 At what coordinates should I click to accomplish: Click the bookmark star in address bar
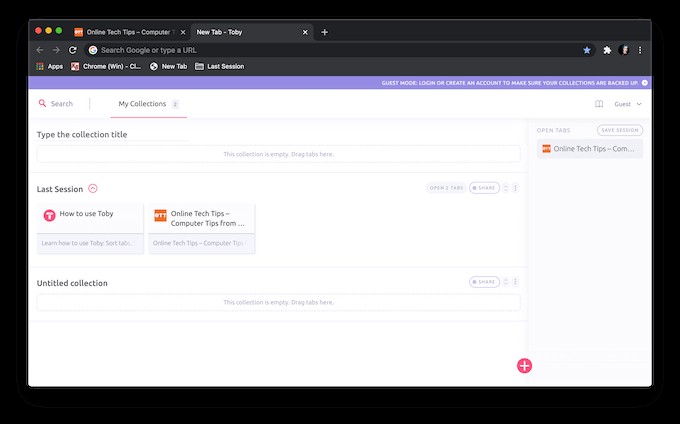pos(587,50)
